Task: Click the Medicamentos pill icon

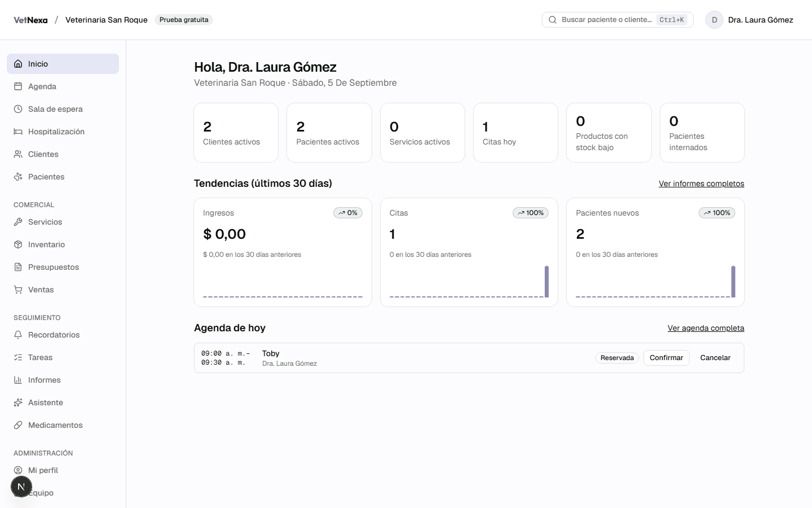Action: 18,425
